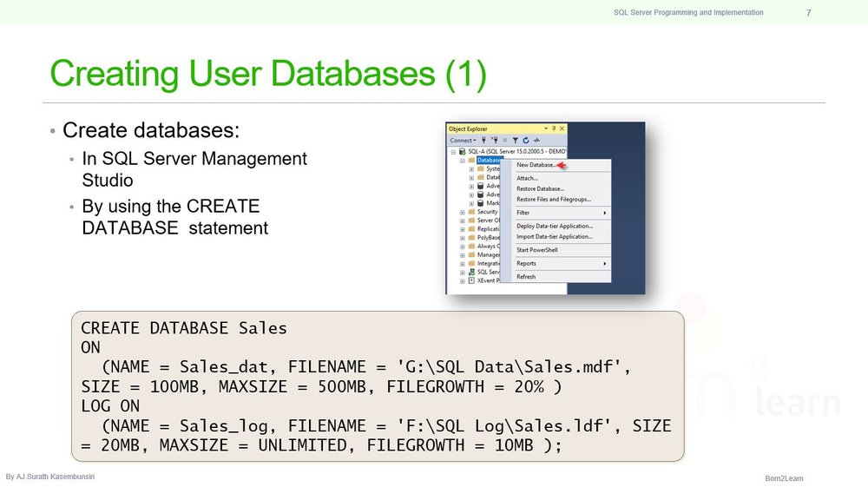
Task: Collapse the Databases node
Action: [x=463, y=161]
